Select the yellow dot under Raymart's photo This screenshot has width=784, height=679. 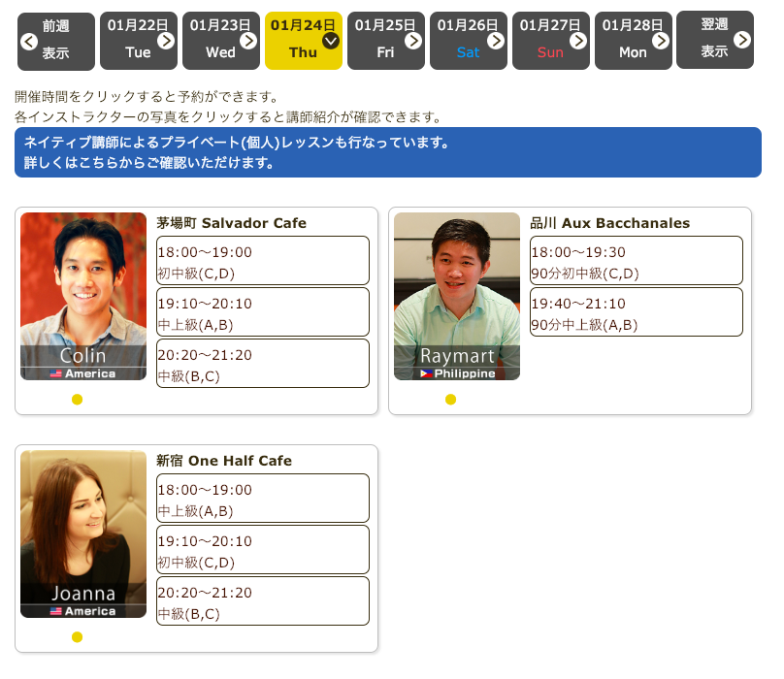[x=450, y=400]
